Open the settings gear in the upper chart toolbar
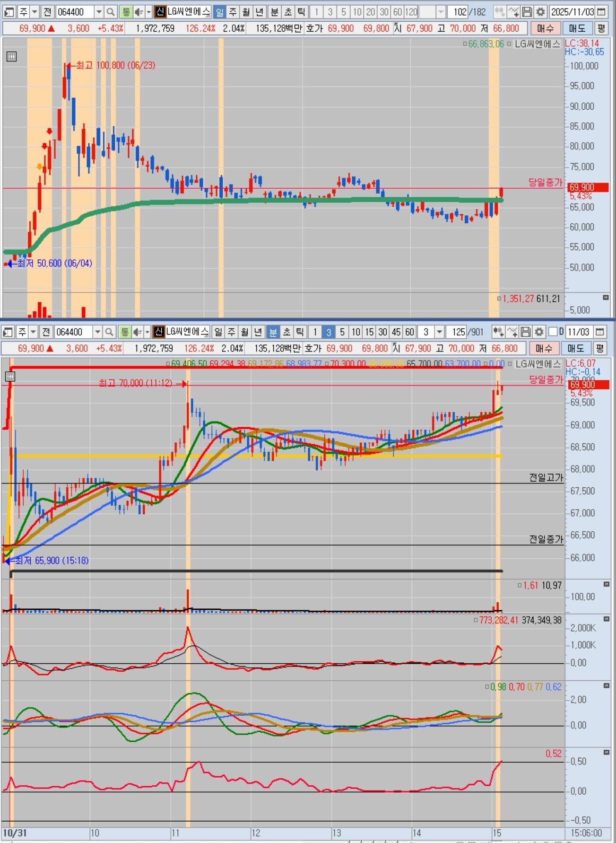 [540, 12]
